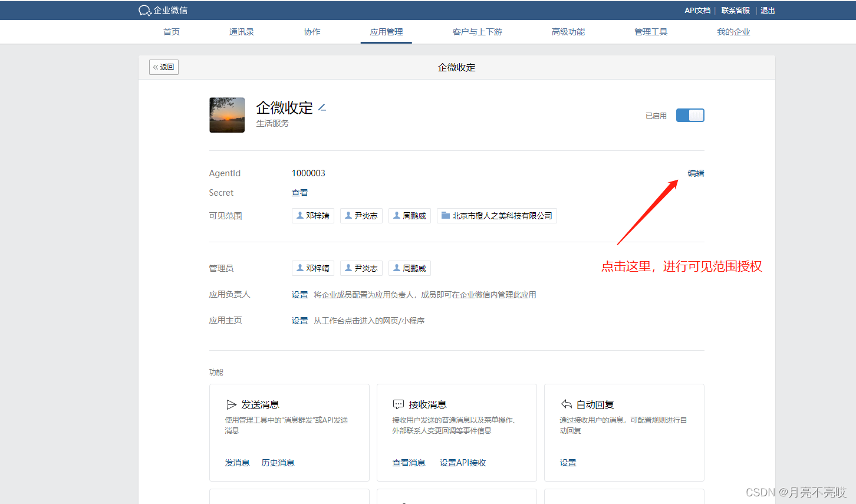Click the 发消息 link
The height and width of the screenshot is (504, 856).
point(237,463)
